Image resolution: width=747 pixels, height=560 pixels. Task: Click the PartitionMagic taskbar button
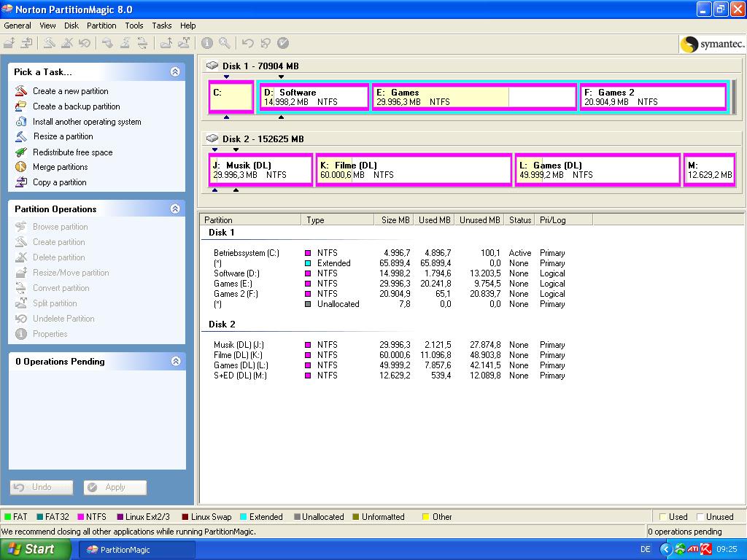tap(136, 550)
